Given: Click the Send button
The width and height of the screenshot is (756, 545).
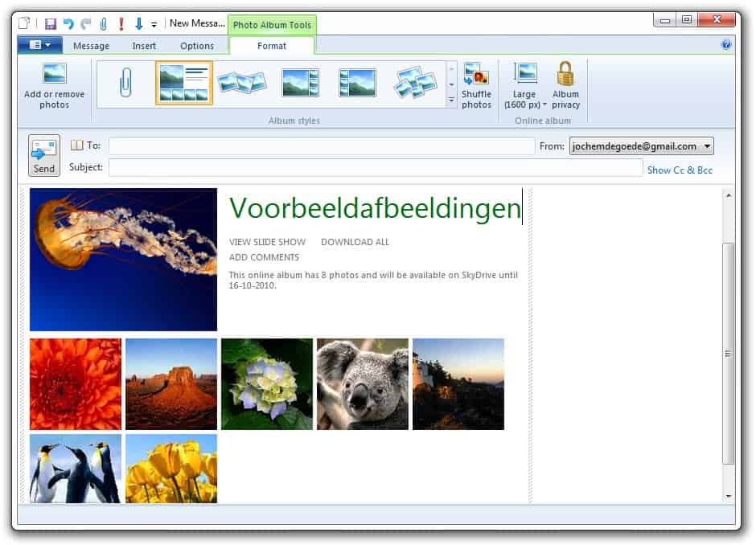Looking at the screenshot, I should pyautogui.click(x=44, y=155).
